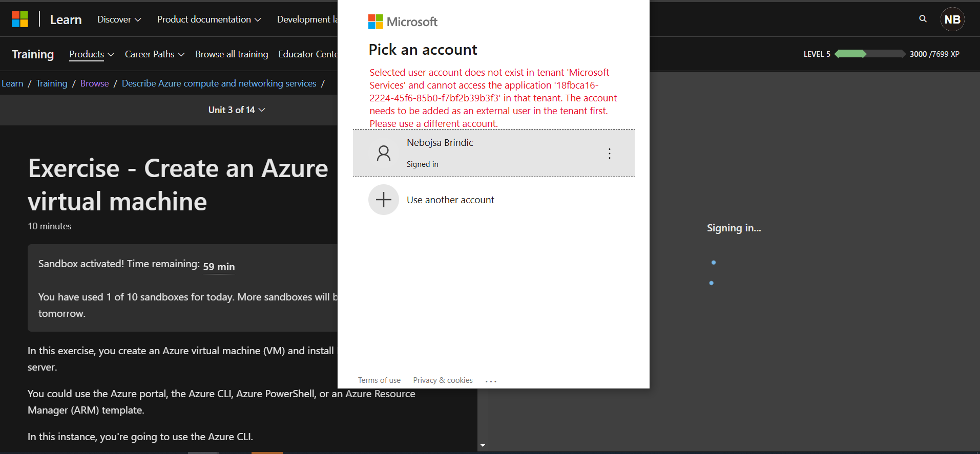Image resolution: width=980 pixels, height=454 pixels.
Task: Click the Learn site title
Action: pyautogui.click(x=66, y=19)
